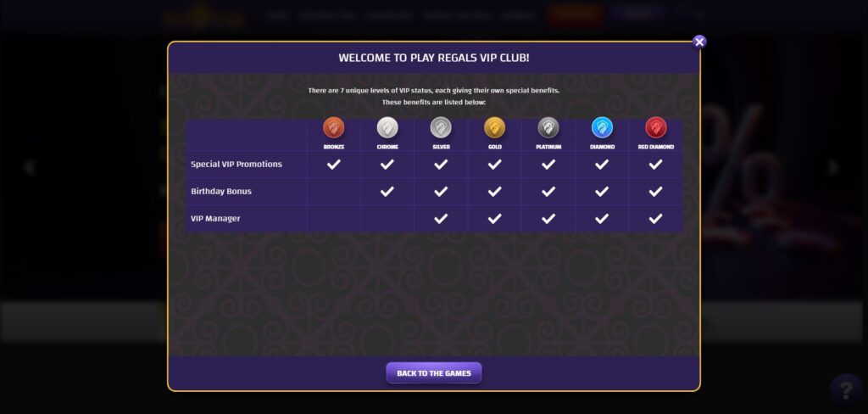Click Chrome checkmark in Birthday Bonus row
The height and width of the screenshot is (414, 868).
pos(387,192)
